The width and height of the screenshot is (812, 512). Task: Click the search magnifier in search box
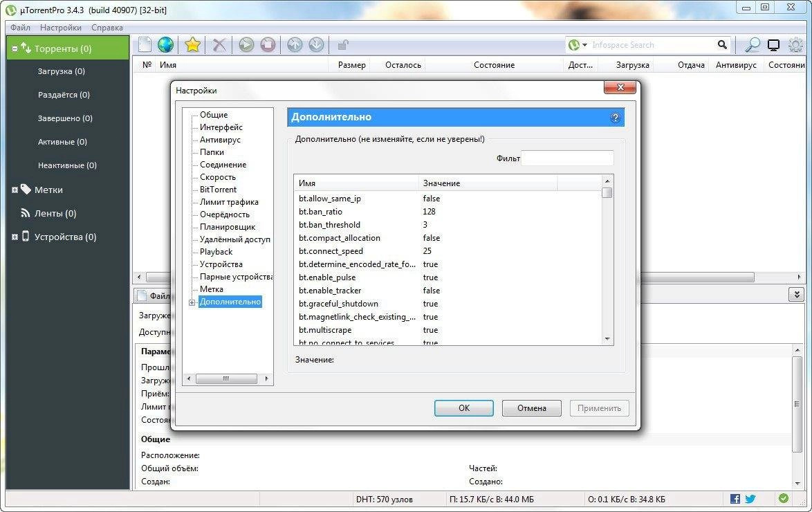click(722, 45)
